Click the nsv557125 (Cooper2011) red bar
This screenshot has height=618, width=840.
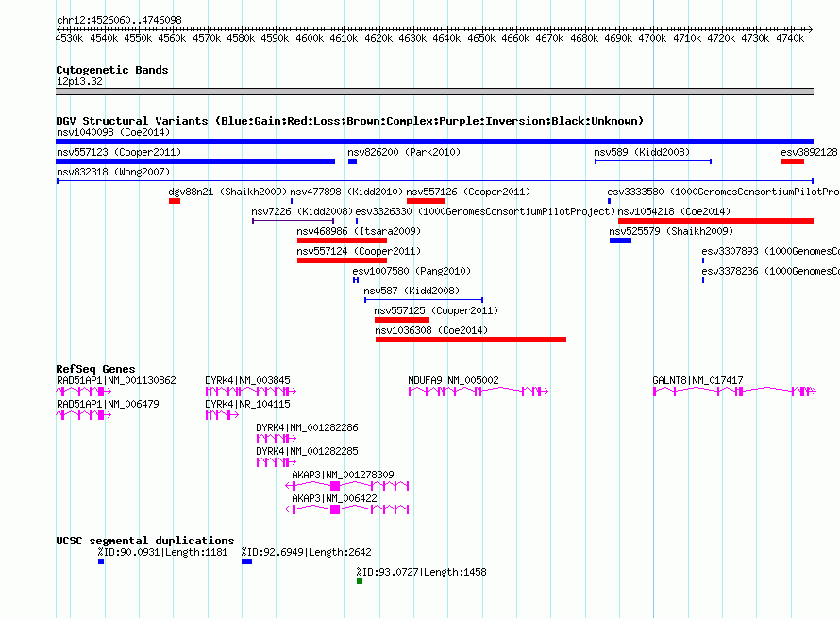point(402,320)
